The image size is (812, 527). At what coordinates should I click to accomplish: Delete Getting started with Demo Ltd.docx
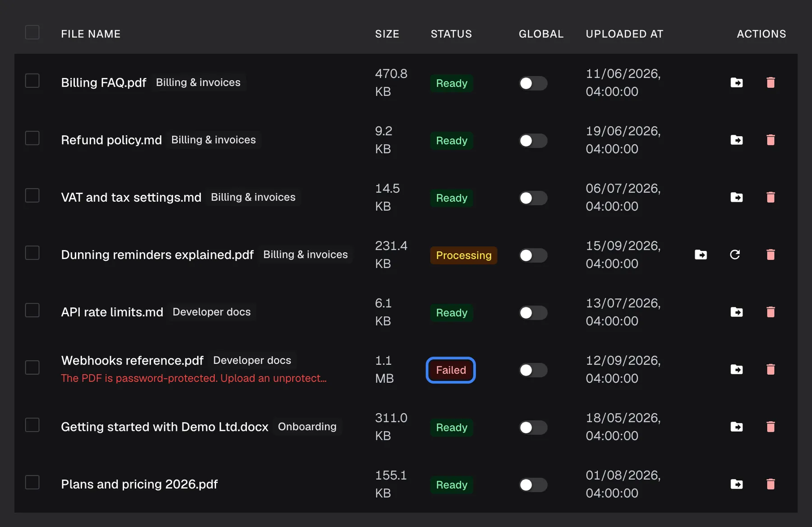[770, 427]
